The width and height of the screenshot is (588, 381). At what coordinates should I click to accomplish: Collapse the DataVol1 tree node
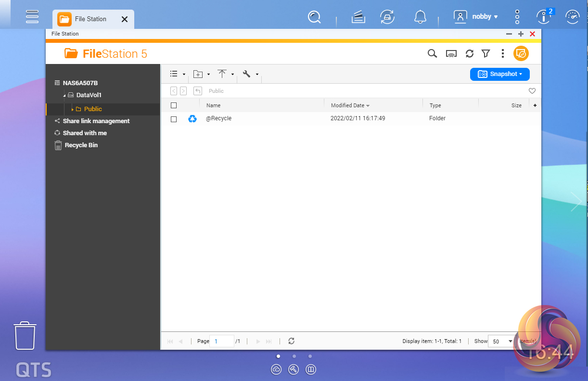coord(64,95)
